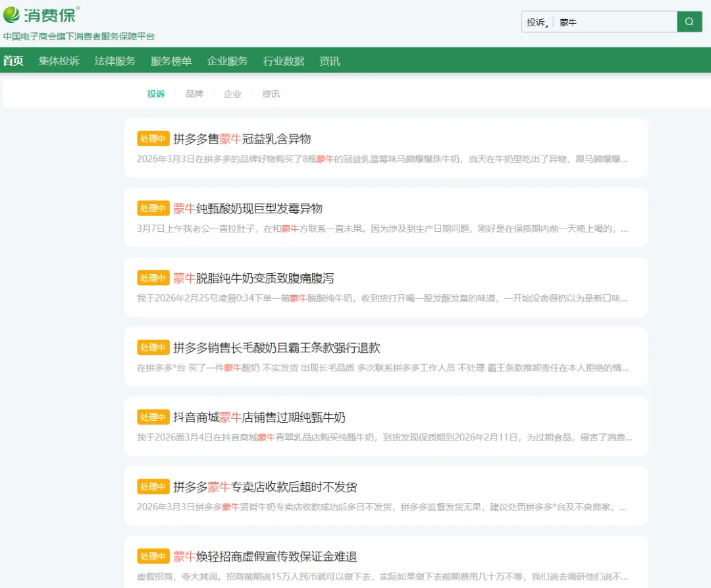This screenshot has height=588, width=711.
Task: Open complaint 拼多多售蒙牛冠益乳含异物
Action: click(x=242, y=139)
